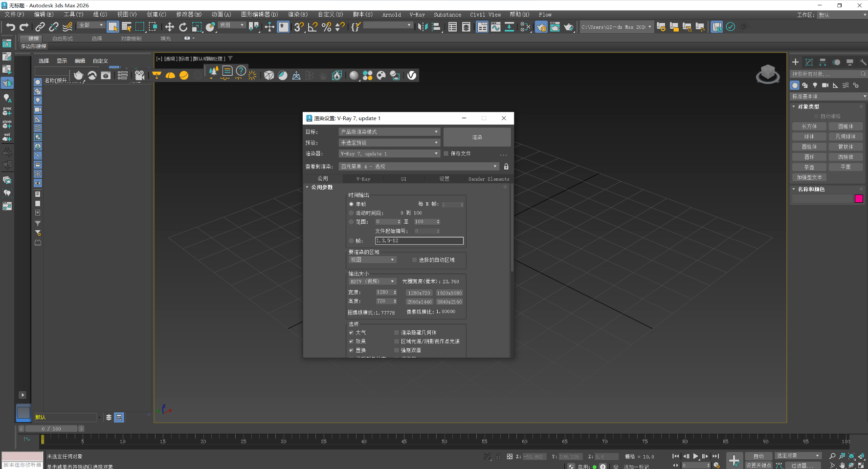The width and height of the screenshot is (868, 469).
Task: Open the Arnold menu
Action: [391, 15]
